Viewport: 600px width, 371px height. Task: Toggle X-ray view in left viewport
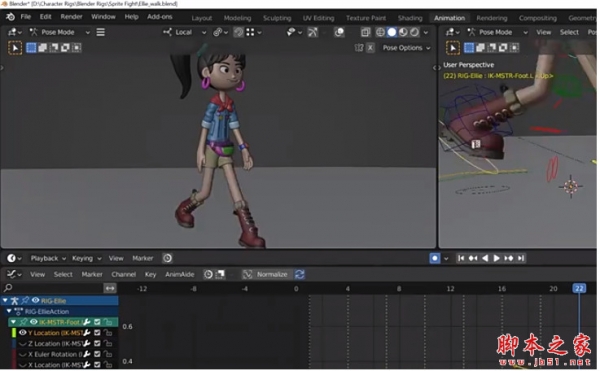tap(365, 32)
